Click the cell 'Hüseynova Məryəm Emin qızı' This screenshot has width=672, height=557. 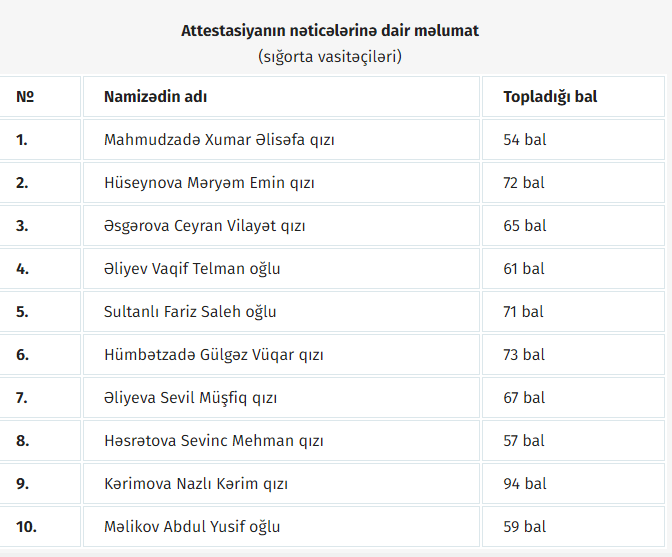[x=281, y=183]
